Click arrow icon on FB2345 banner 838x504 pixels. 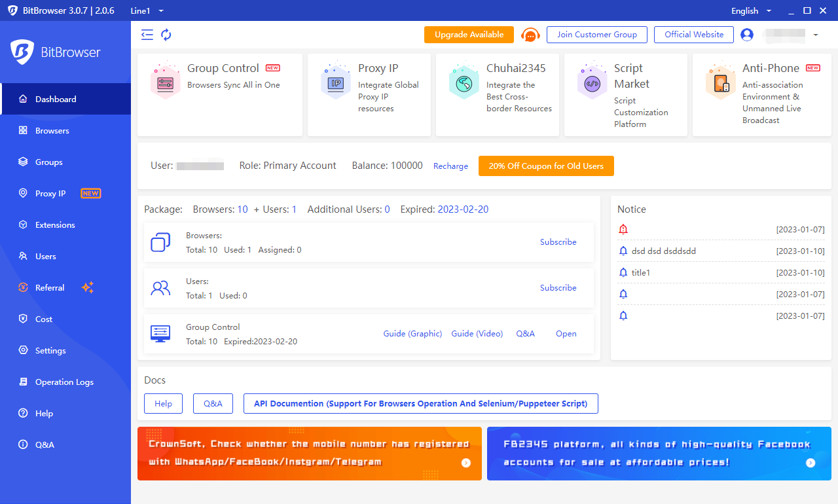[x=811, y=463]
